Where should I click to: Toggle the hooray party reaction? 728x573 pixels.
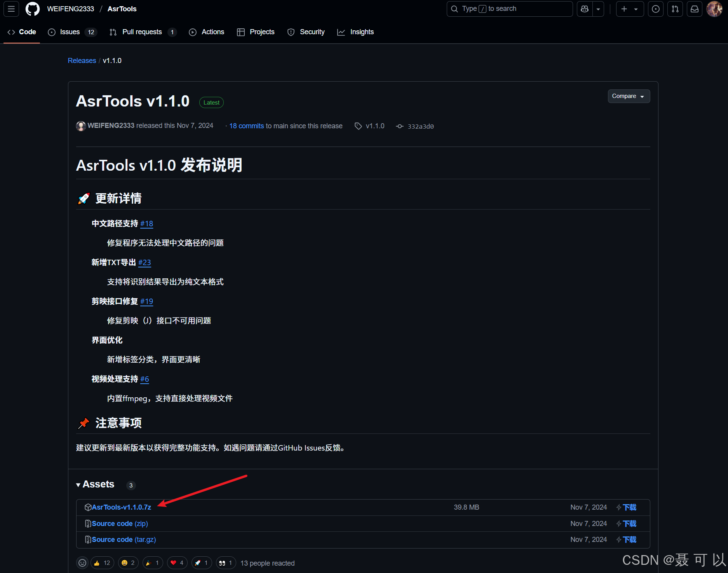[x=153, y=563]
